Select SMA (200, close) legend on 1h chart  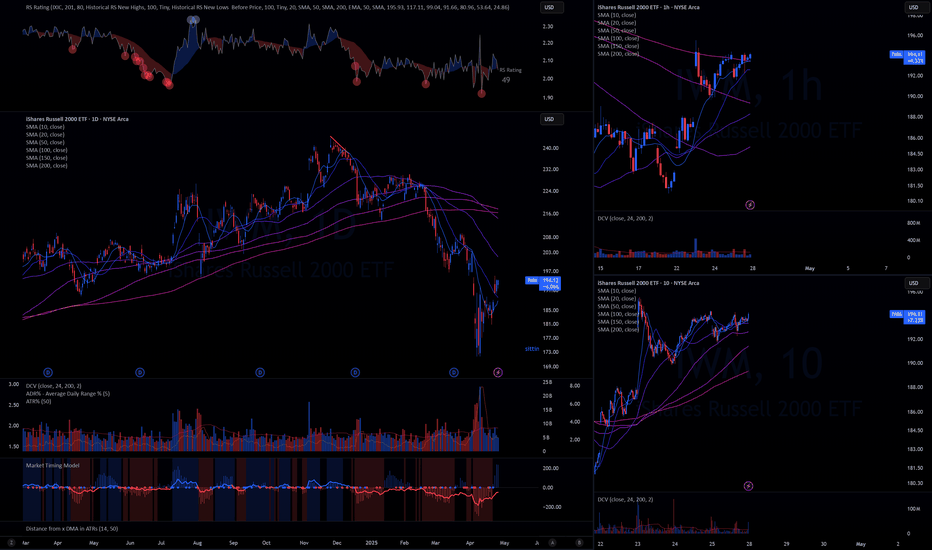point(618,54)
